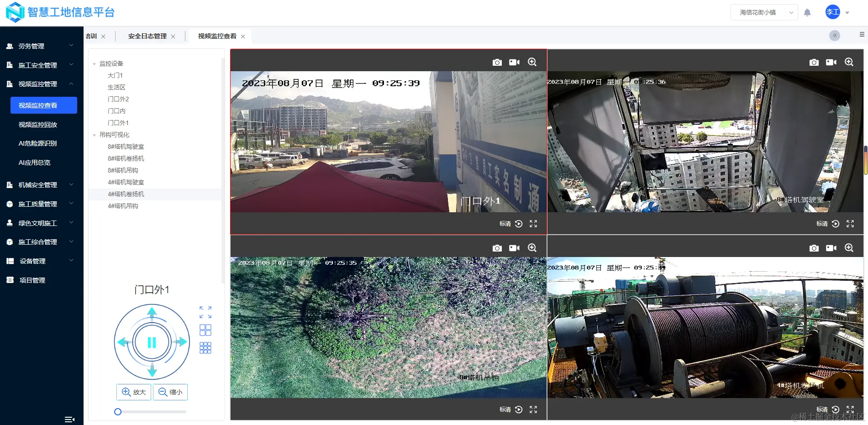868x425 pixels.
Task: Tilt camera up with PTZ arrow
Action: (x=152, y=313)
